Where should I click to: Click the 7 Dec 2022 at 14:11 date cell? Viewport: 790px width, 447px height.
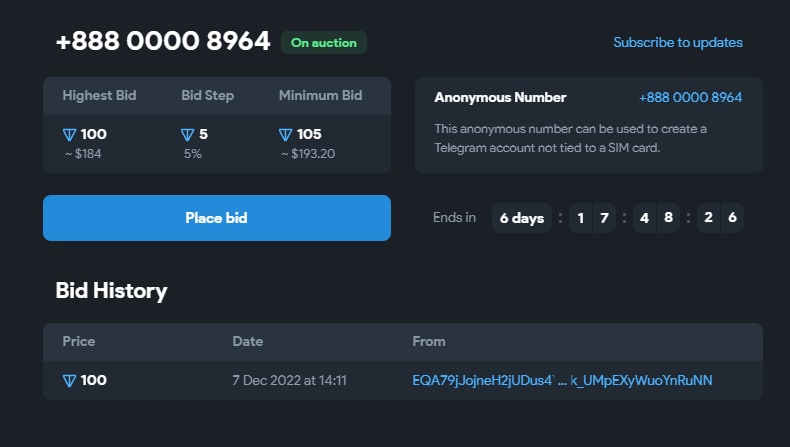tap(289, 380)
